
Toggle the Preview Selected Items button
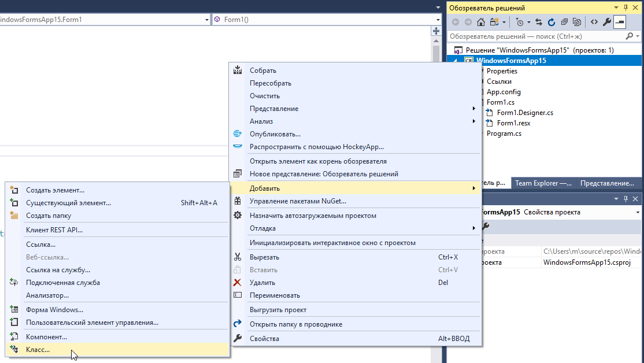click(x=620, y=23)
